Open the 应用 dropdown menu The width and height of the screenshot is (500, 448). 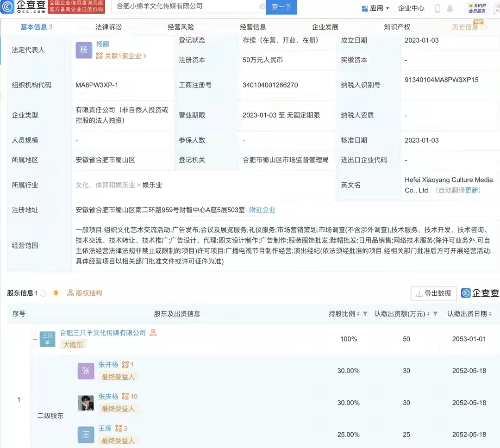(x=375, y=8)
